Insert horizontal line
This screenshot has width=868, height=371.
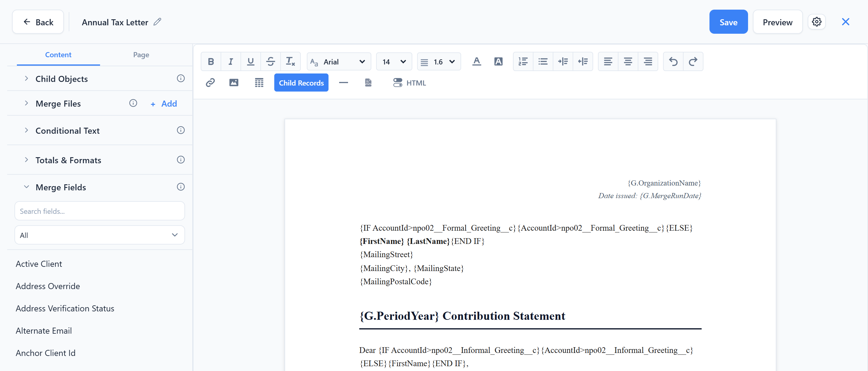pos(343,83)
